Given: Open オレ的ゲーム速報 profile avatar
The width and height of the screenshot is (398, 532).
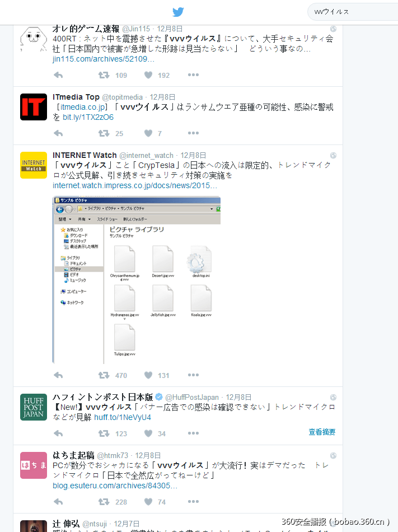Looking at the screenshot, I should [33, 39].
